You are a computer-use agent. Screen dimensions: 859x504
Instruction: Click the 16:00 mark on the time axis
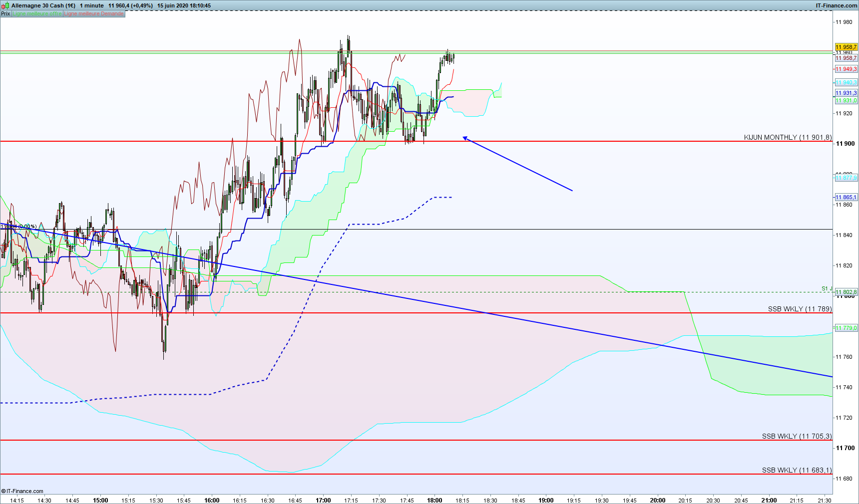tap(212, 500)
